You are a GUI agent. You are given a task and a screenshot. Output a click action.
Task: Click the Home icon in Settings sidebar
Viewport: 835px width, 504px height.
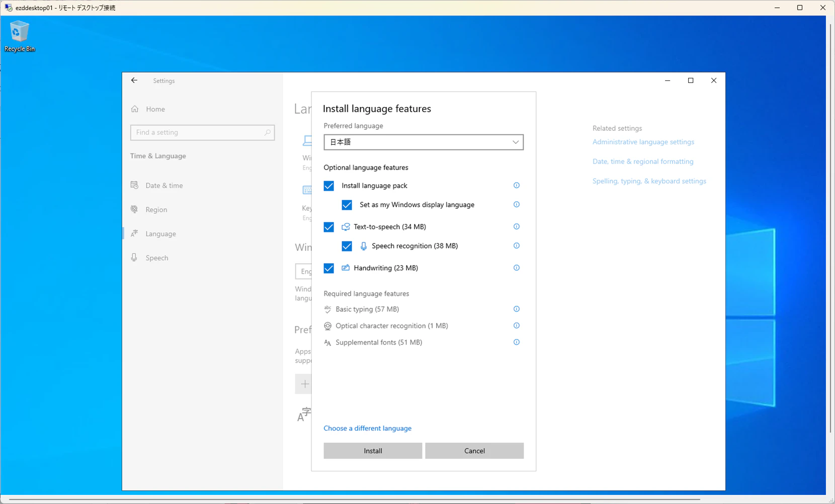pos(135,109)
